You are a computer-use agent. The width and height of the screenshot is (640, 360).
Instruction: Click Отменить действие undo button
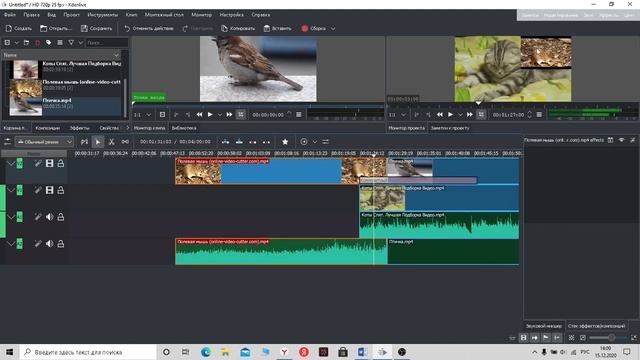[149, 29]
